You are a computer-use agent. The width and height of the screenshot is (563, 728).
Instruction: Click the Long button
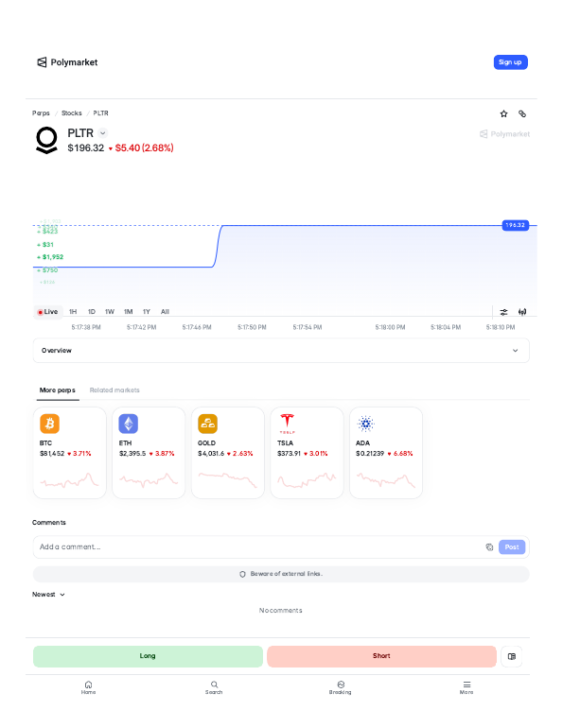[x=148, y=656]
